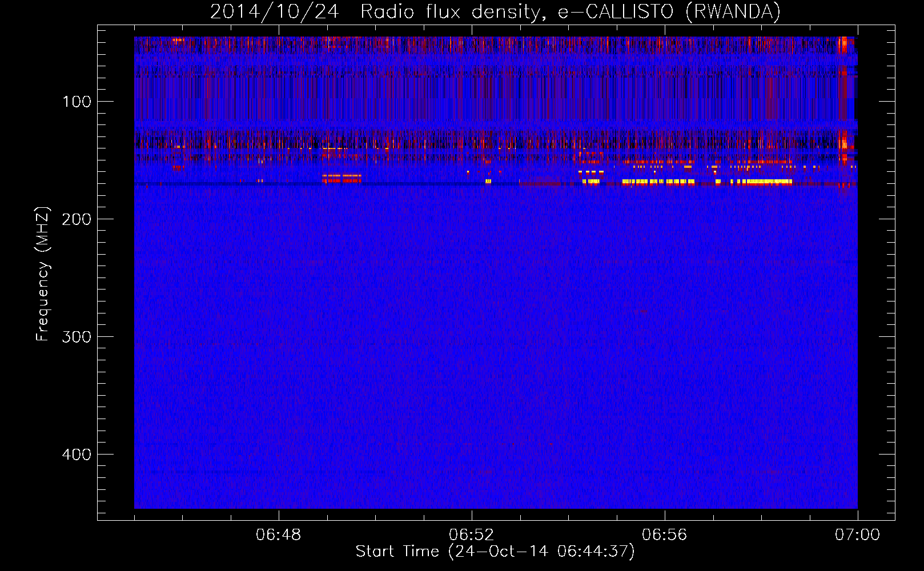Image resolution: width=924 pixels, height=571 pixels.
Task: Click the 07:00 time tick label
Action: pos(858,535)
